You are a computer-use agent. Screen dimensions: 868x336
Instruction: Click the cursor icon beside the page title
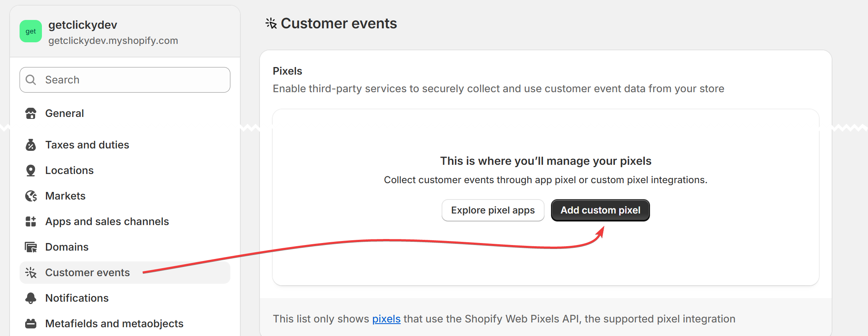click(271, 24)
